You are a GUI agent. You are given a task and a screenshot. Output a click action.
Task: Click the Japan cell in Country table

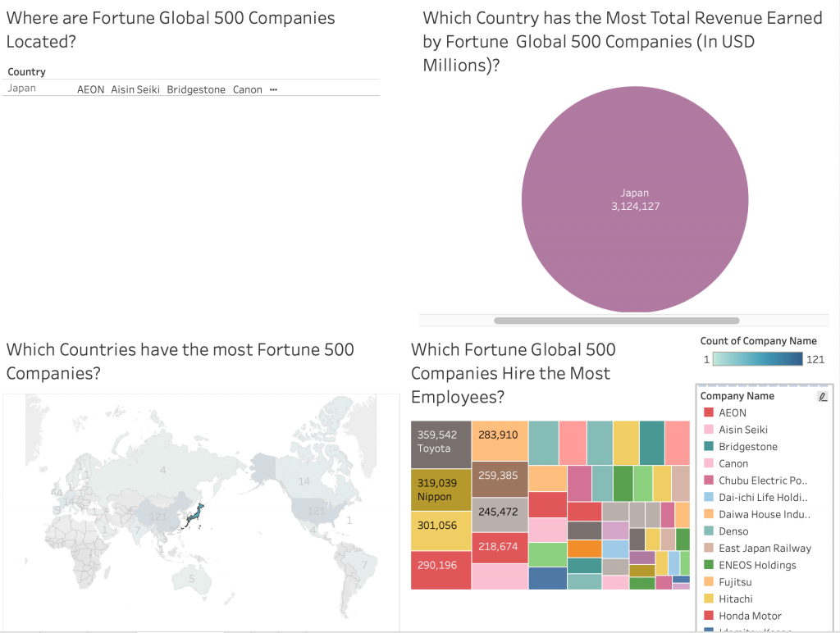click(x=21, y=89)
